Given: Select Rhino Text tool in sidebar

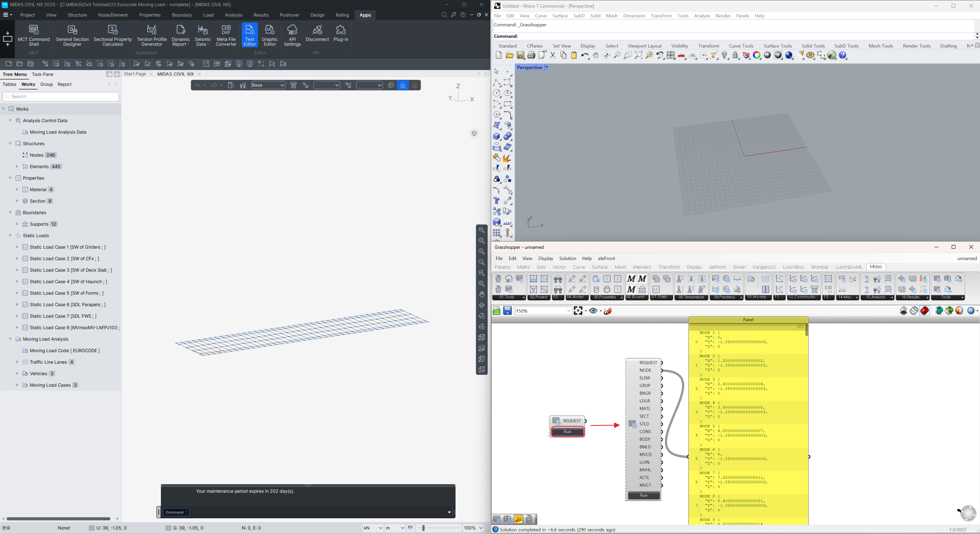Looking at the screenshot, I should coord(497,201).
